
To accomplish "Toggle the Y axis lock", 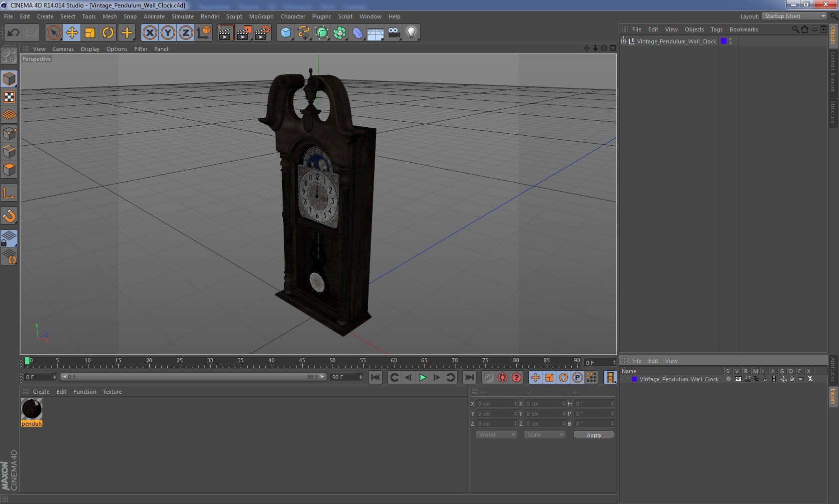I will pos(168,33).
